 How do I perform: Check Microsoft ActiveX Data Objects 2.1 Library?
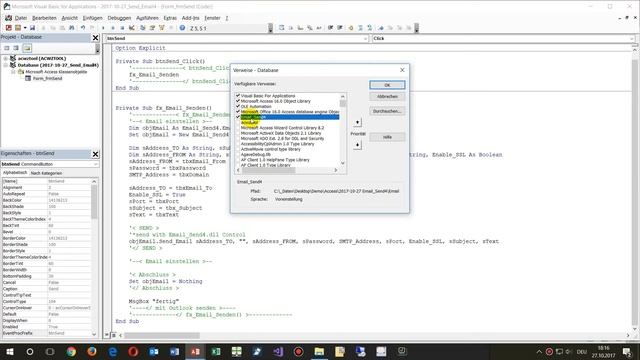tap(238, 133)
